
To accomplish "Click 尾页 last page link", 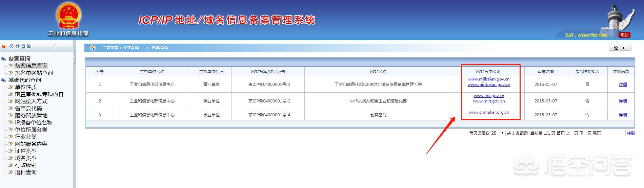I will coord(597,133).
